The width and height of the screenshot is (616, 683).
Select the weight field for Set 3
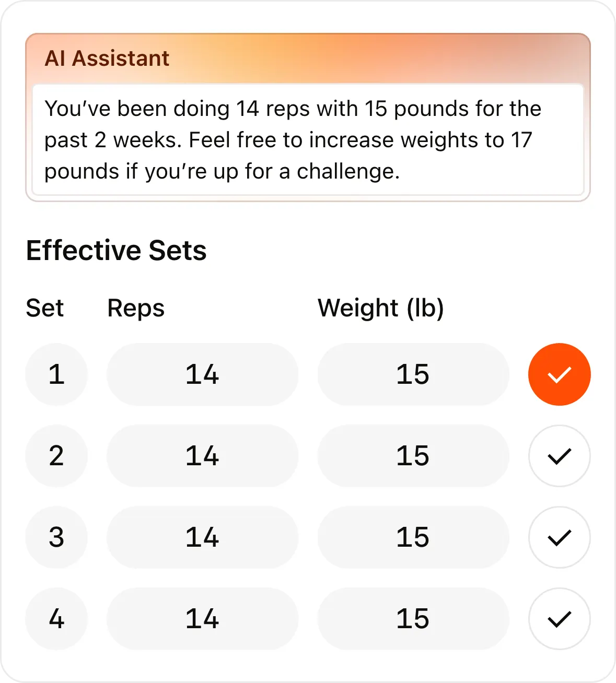[x=413, y=537]
